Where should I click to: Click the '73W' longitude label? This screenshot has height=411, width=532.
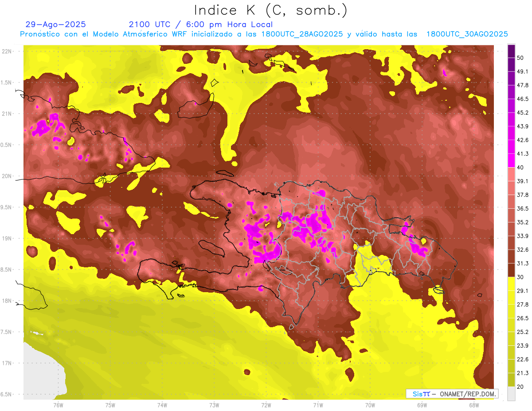point(214,405)
